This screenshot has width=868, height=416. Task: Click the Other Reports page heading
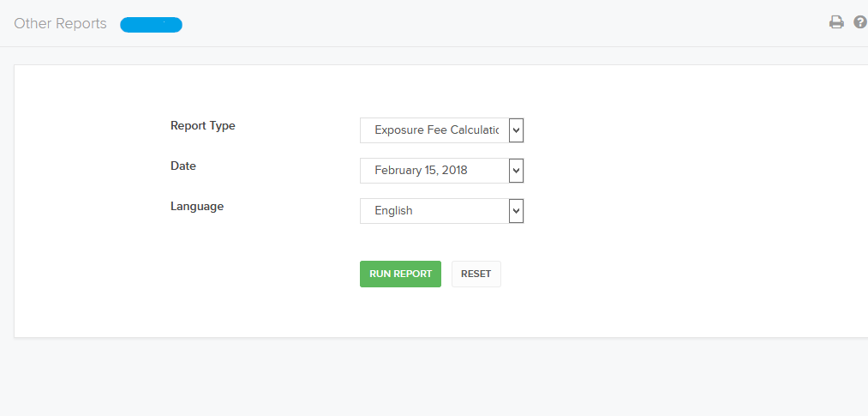60,24
